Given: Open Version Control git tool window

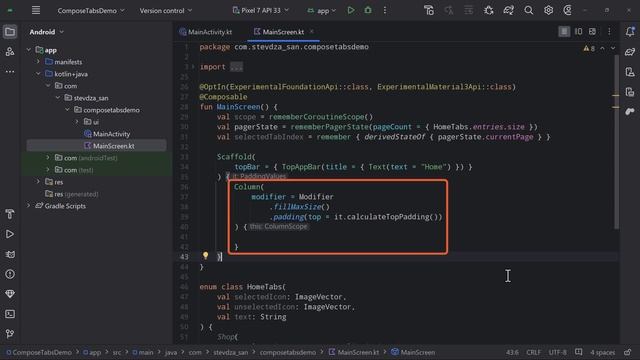Looking at the screenshot, I should point(10,334).
